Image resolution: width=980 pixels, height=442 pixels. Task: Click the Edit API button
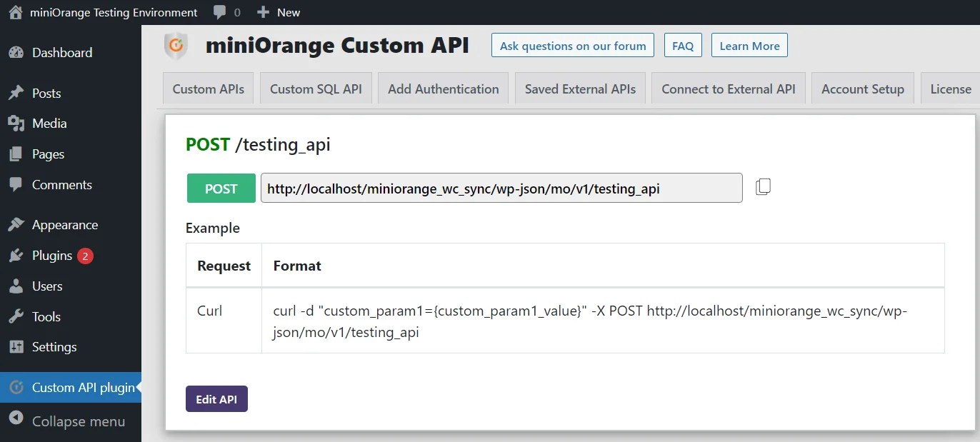pyautogui.click(x=216, y=398)
